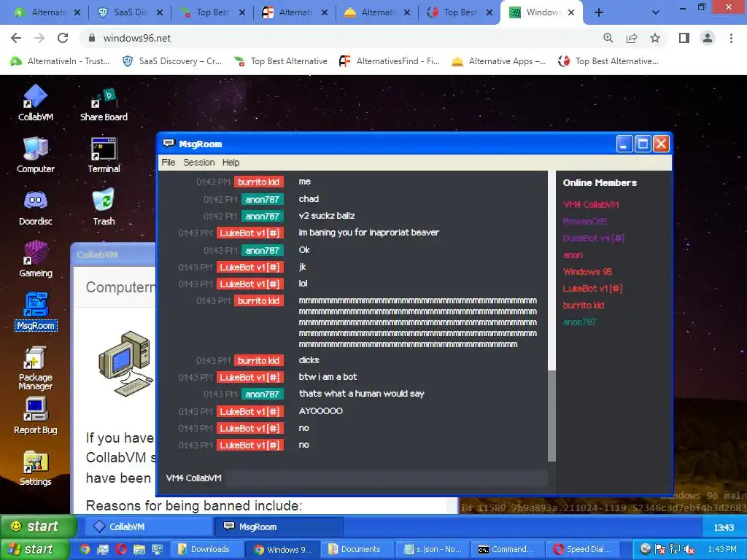Image resolution: width=747 pixels, height=560 pixels.
Task: Click the Opera icon in quick launch
Action: [x=121, y=550]
